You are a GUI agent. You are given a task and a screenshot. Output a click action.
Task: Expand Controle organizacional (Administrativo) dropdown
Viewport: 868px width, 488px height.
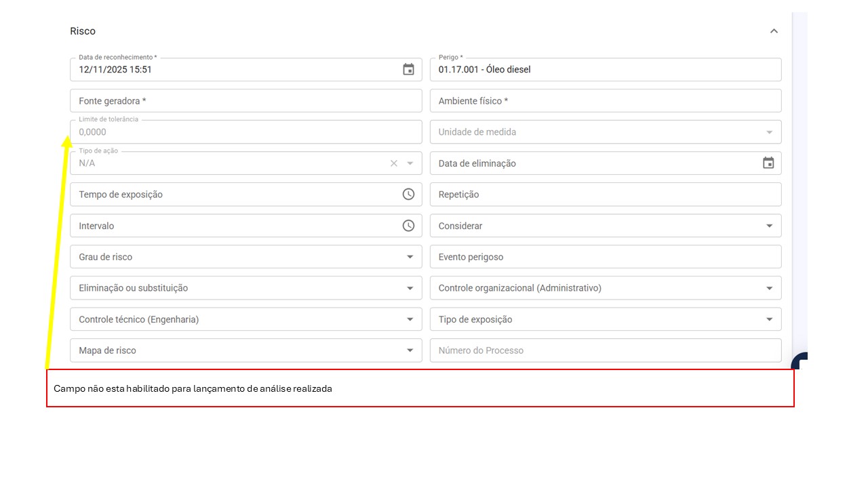(769, 288)
